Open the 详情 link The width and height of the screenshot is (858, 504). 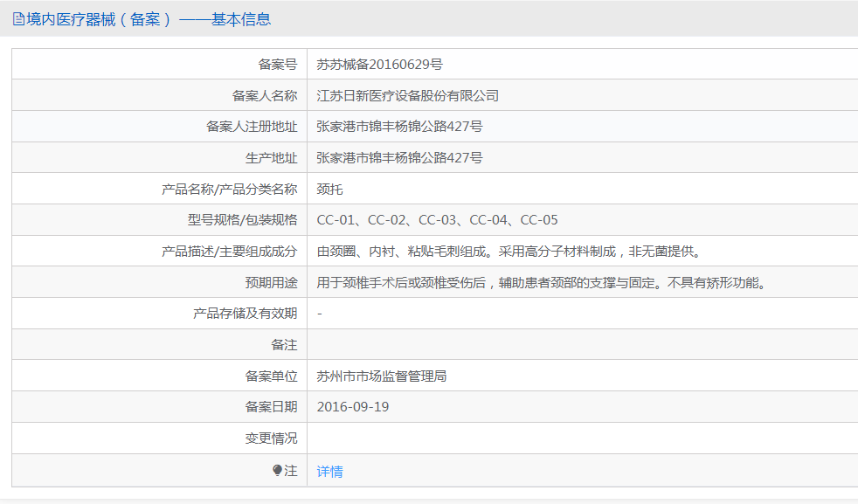click(x=330, y=471)
